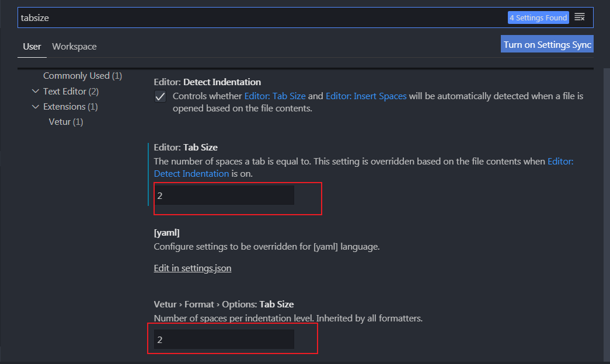
Task: Focus the Editor Tab Size input field
Action: [x=224, y=195]
